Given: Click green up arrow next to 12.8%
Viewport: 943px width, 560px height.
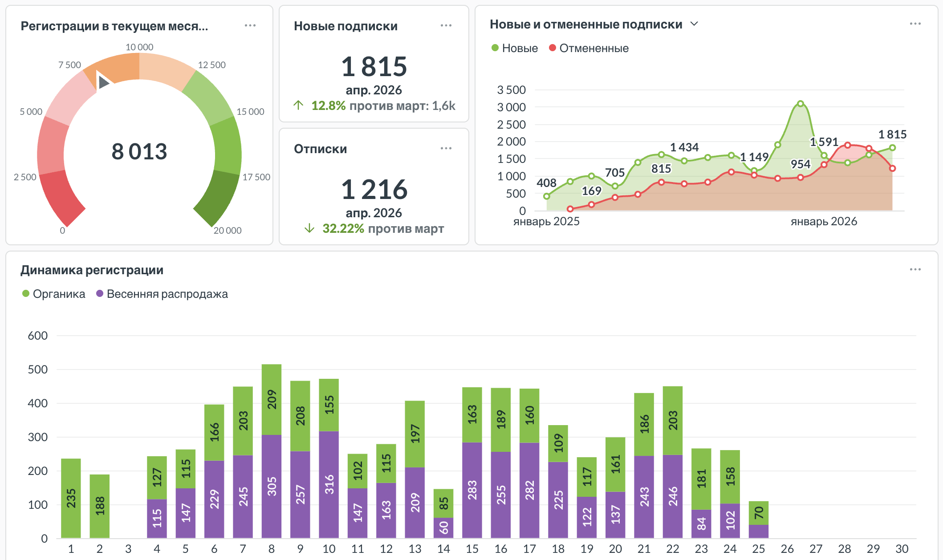Looking at the screenshot, I should click(298, 106).
